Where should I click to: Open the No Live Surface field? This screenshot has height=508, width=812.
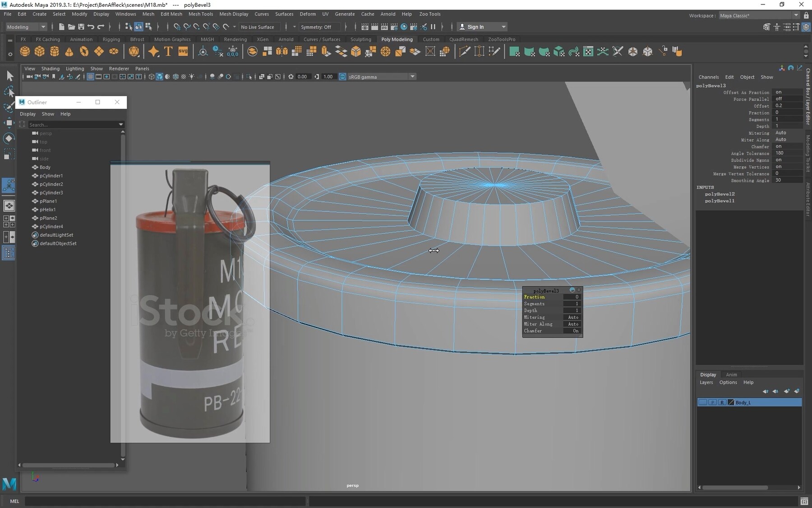259,27
